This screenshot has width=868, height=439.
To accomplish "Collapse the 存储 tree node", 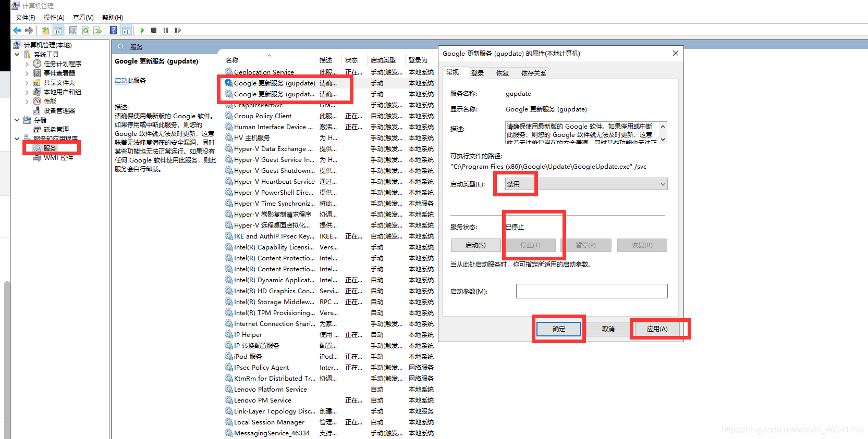I will point(17,120).
